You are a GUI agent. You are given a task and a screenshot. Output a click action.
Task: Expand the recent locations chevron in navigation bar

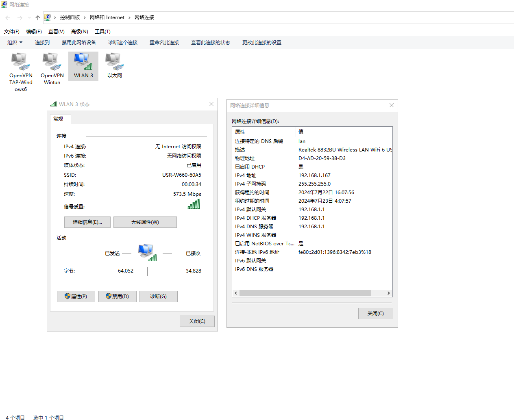pyautogui.click(x=29, y=17)
